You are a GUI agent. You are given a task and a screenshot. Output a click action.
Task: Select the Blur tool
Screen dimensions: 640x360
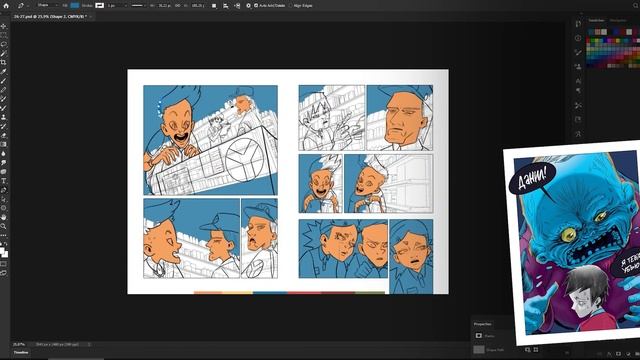tap(4, 153)
